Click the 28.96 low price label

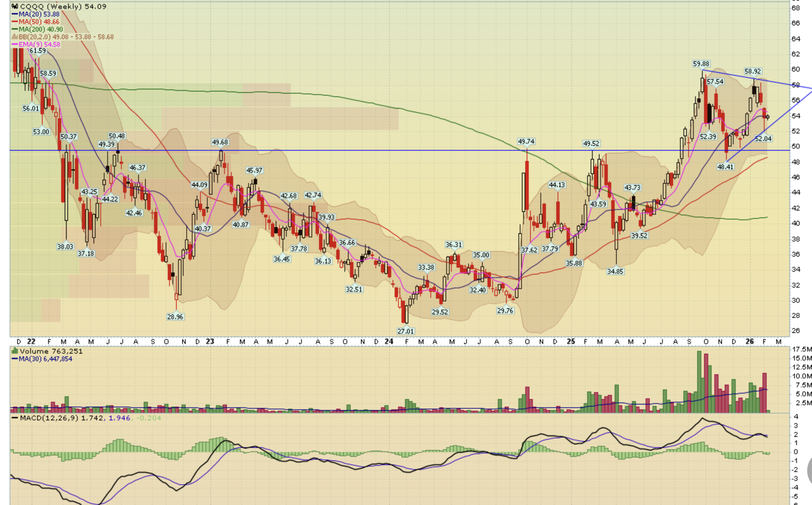[x=175, y=317]
